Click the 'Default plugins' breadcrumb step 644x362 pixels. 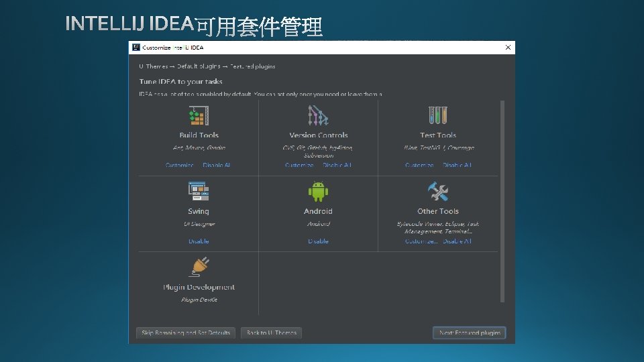click(x=199, y=66)
